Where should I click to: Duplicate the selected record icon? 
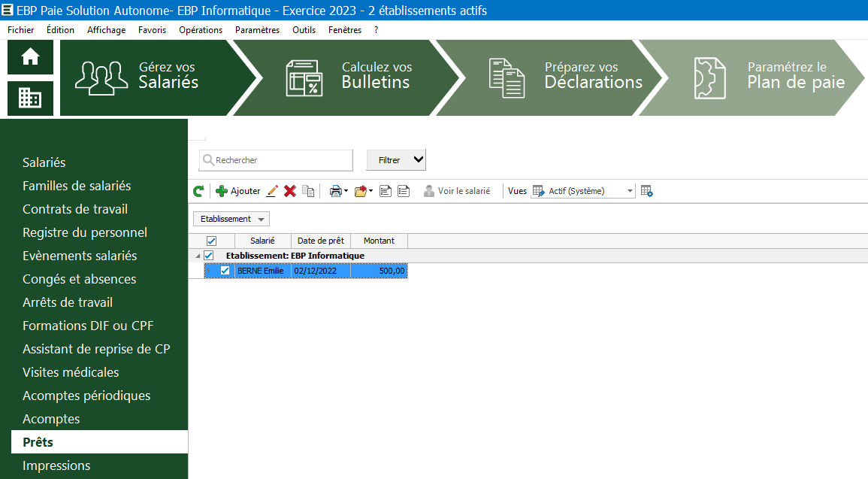[x=308, y=191]
